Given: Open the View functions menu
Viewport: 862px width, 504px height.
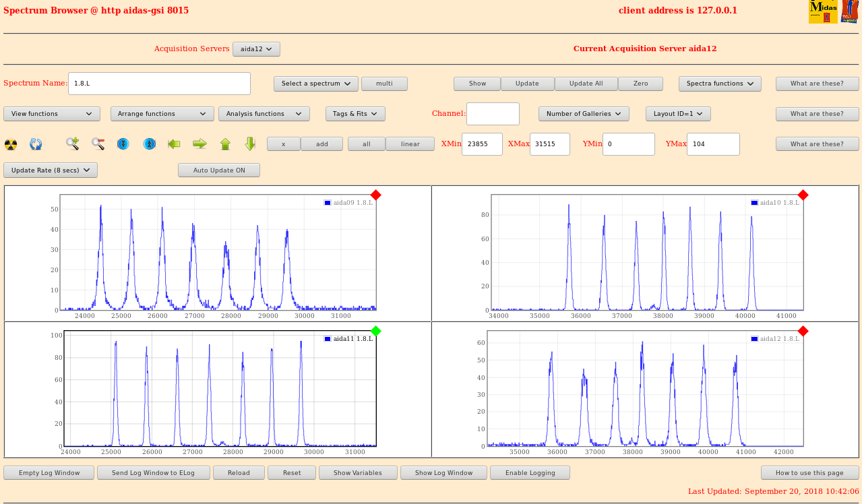Looking at the screenshot, I should 52,114.
